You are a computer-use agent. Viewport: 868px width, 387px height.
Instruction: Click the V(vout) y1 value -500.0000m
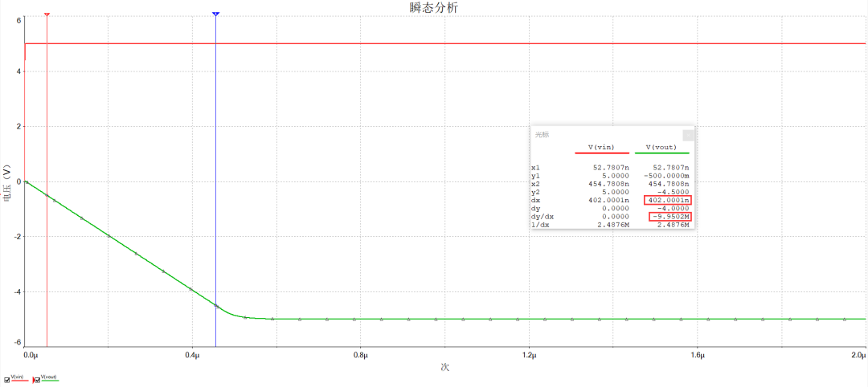click(x=667, y=176)
